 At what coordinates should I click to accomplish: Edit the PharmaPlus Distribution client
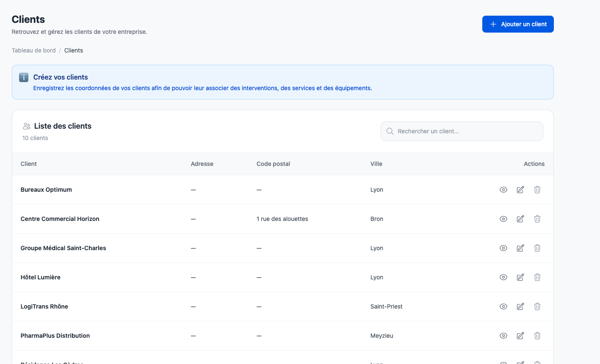pos(520,336)
